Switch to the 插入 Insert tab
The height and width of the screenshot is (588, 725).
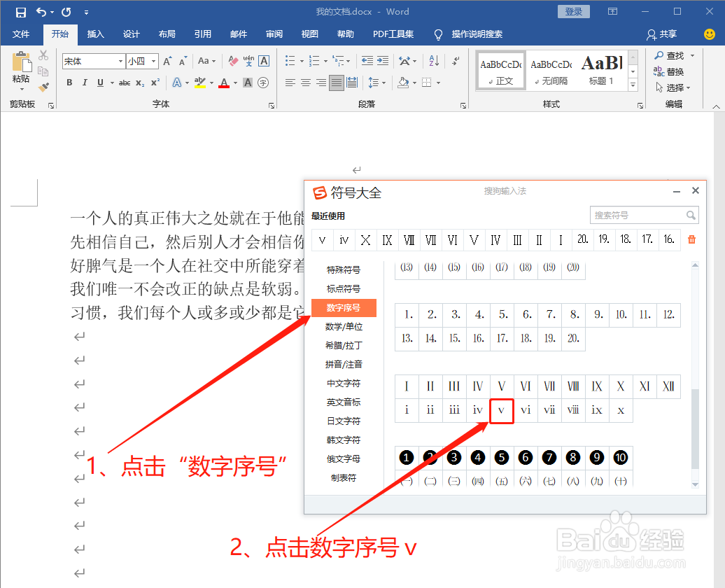pyautogui.click(x=96, y=34)
